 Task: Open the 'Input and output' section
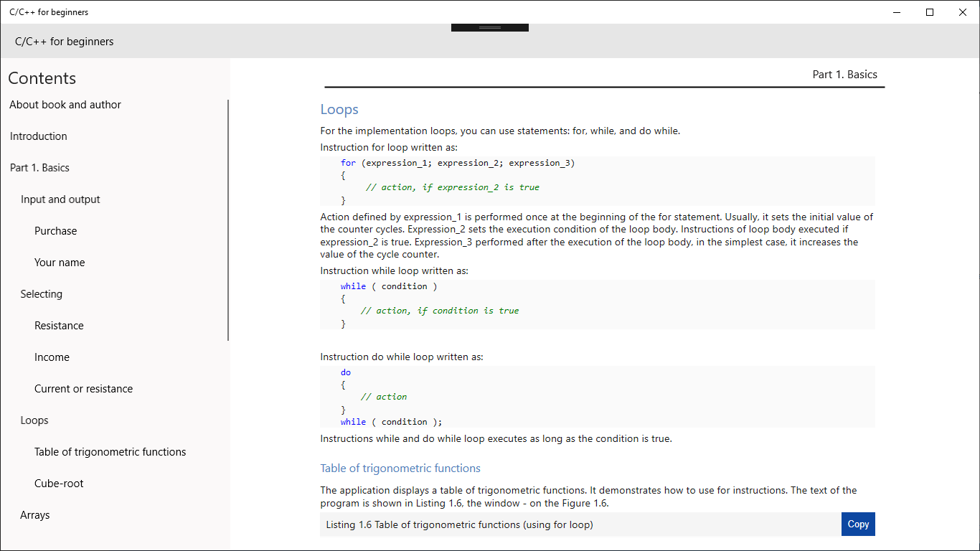click(60, 199)
